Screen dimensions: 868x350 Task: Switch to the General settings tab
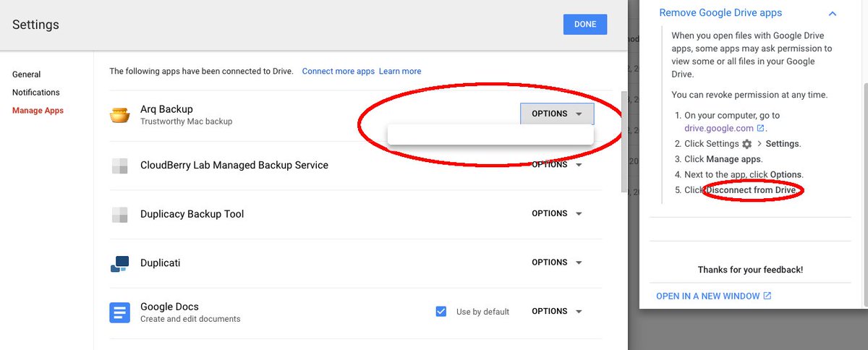(27, 74)
